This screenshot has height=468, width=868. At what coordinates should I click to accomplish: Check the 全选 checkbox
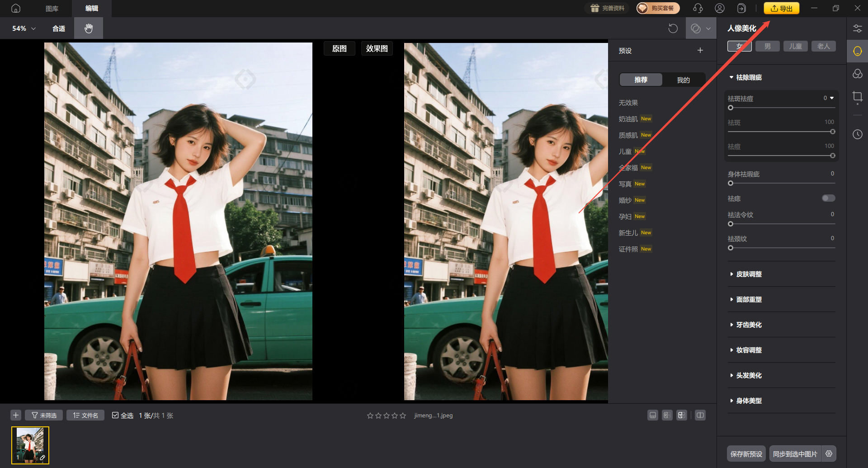click(x=115, y=415)
